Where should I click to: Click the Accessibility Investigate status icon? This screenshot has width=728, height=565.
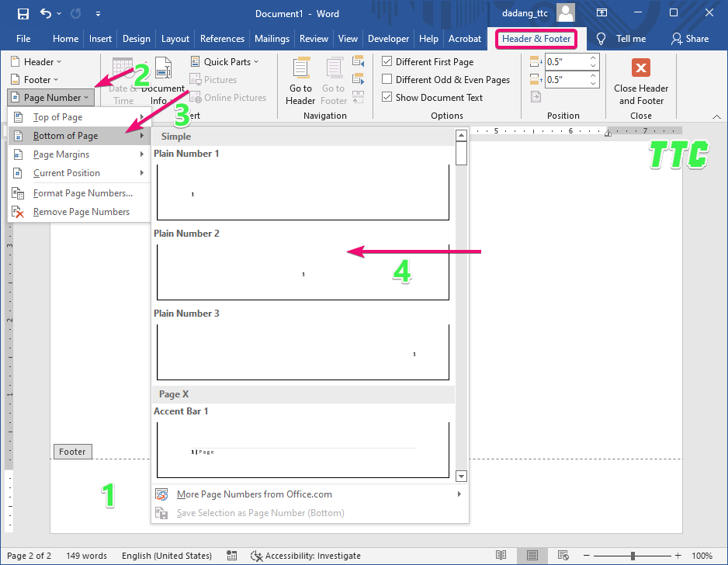click(257, 556)
